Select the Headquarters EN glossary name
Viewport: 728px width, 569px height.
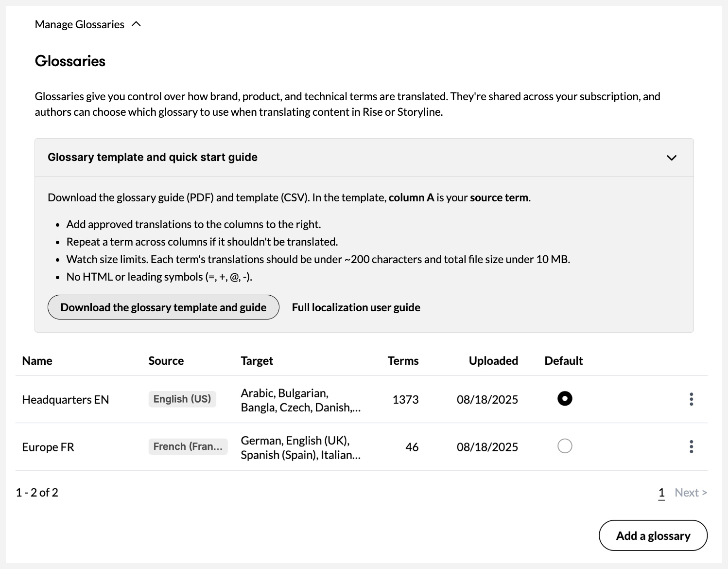[66, 400]
